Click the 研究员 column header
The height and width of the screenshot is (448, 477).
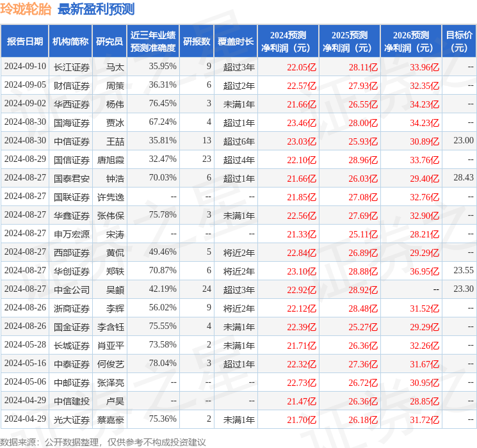109,42
